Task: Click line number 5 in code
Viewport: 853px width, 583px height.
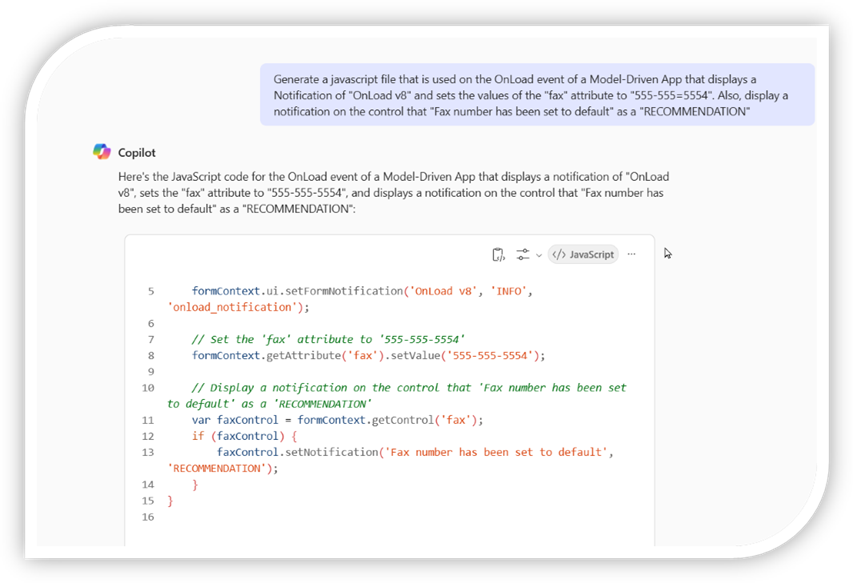Action: [x=151, y=291]
